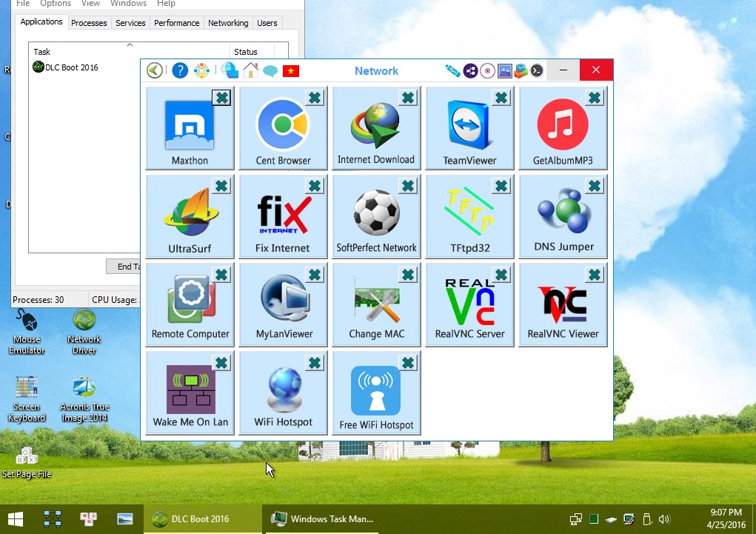
Task: Click the green back arrow icon
Action: [154, 70]
